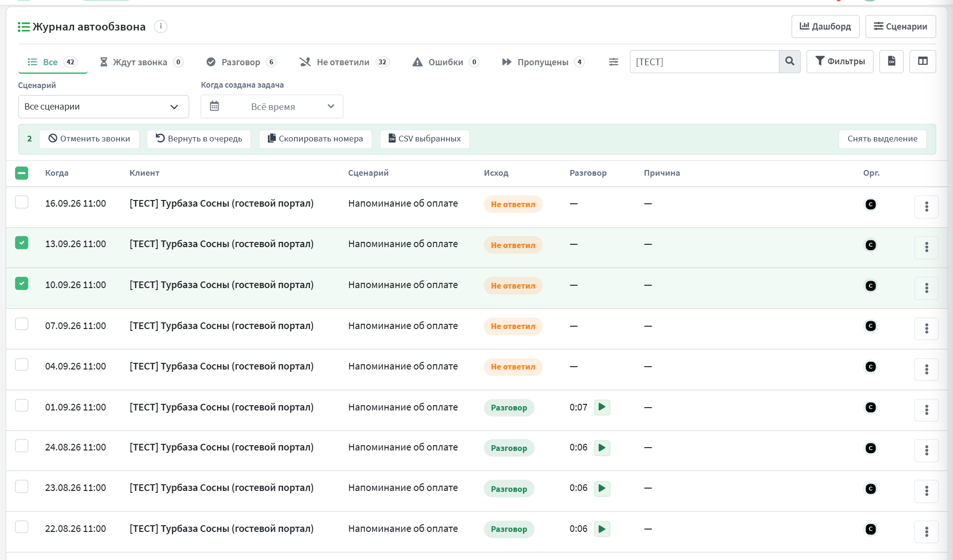Image resolution: width=953 pixels, height=560 pixels.
Task: Export the log via the CSV file icon
Action: [x=892, y=61]
